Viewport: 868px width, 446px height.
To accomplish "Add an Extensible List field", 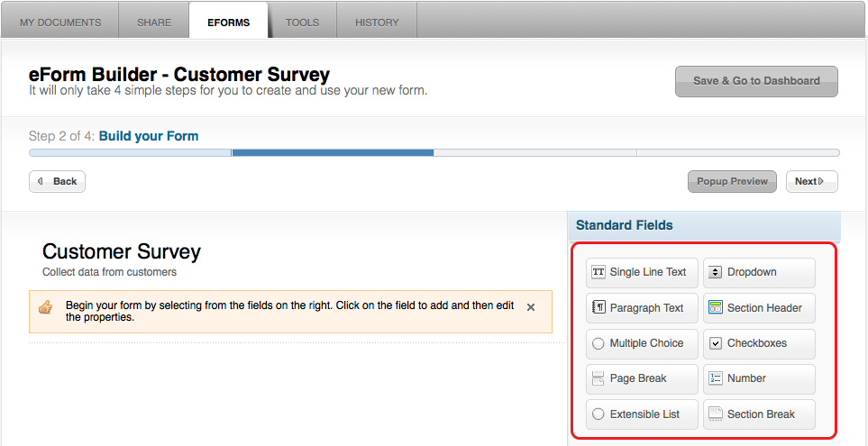I will point(642,414).
